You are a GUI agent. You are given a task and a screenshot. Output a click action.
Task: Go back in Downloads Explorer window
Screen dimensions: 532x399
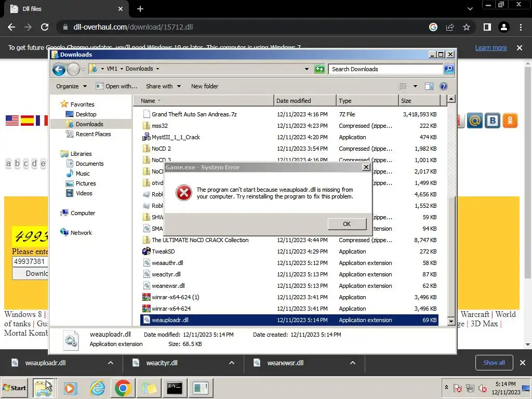(59, 70)
